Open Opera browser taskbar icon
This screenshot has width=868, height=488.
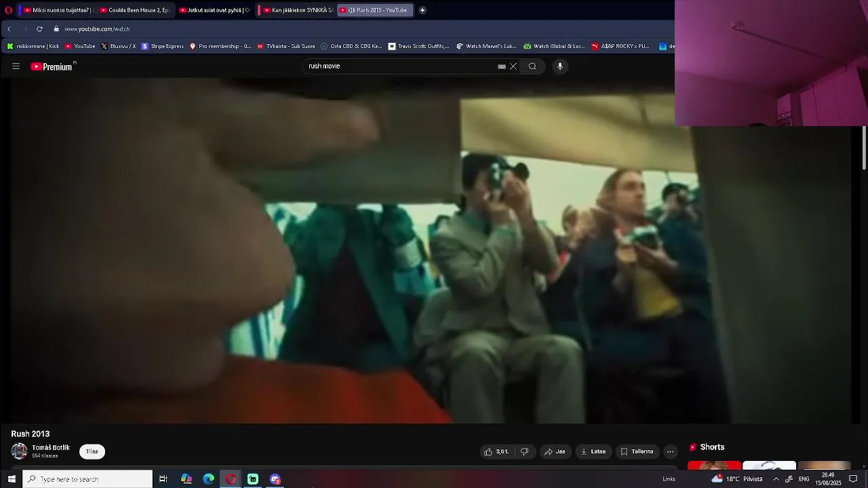[231, 479]
